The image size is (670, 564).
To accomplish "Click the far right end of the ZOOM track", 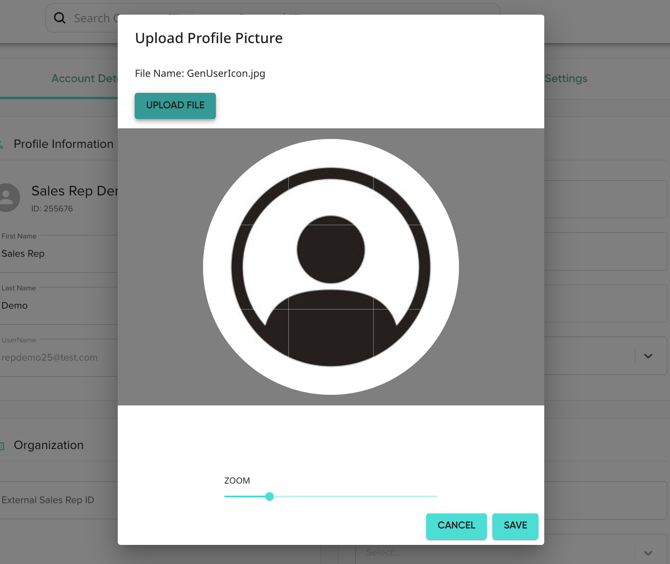I will coord(436,496).
